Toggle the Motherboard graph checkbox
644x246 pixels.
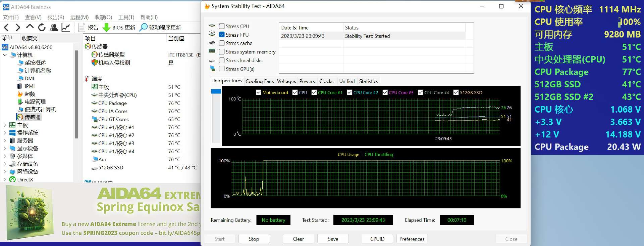(x=259, y=92)
